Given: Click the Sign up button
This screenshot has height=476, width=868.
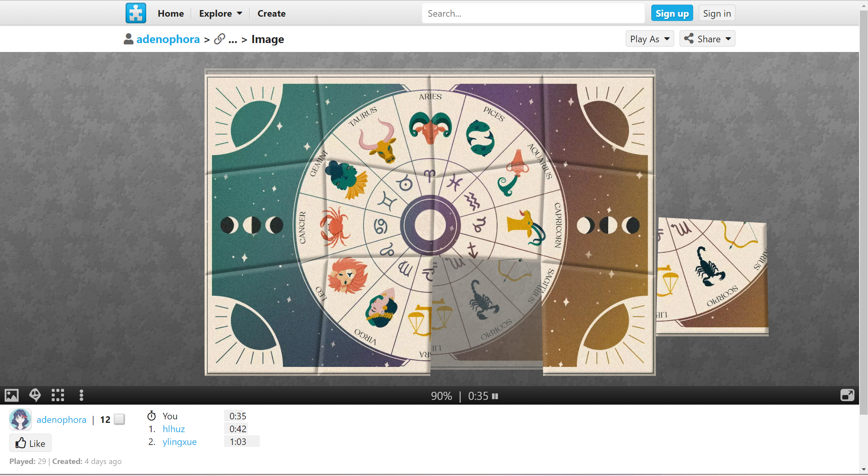Looking at the screenshot, I should pos(672,14).
